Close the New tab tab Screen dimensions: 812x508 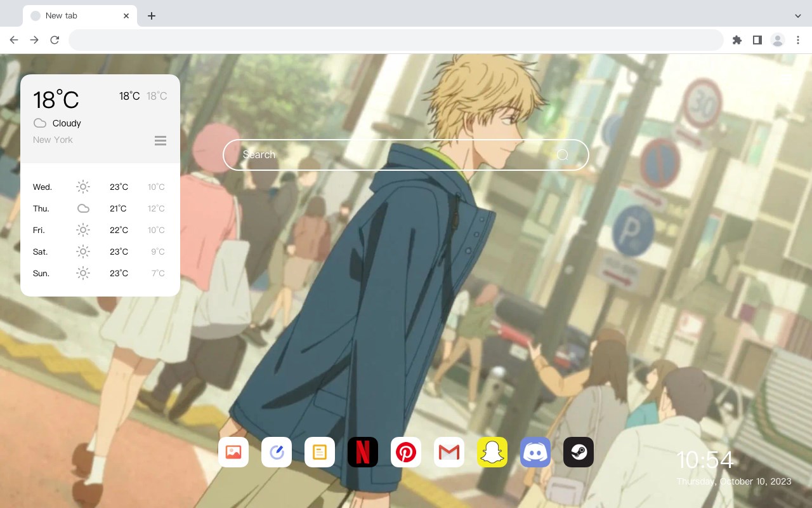click(x=126, y=16)
